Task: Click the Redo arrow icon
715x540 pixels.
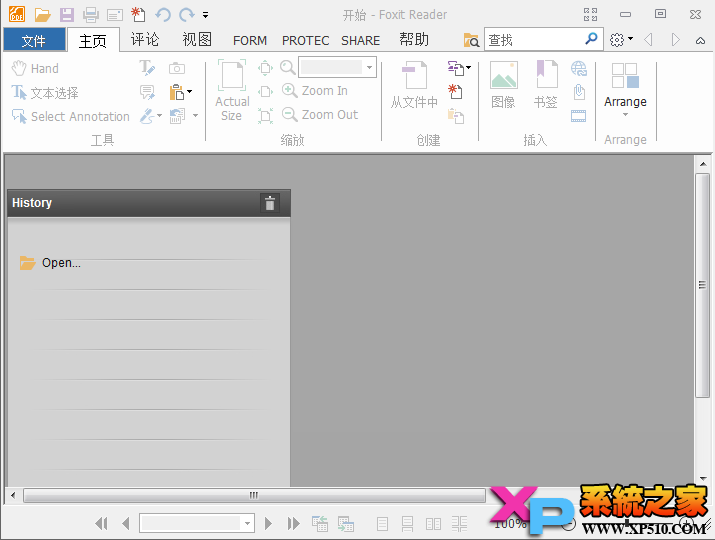Action: (x=187, y=15)
